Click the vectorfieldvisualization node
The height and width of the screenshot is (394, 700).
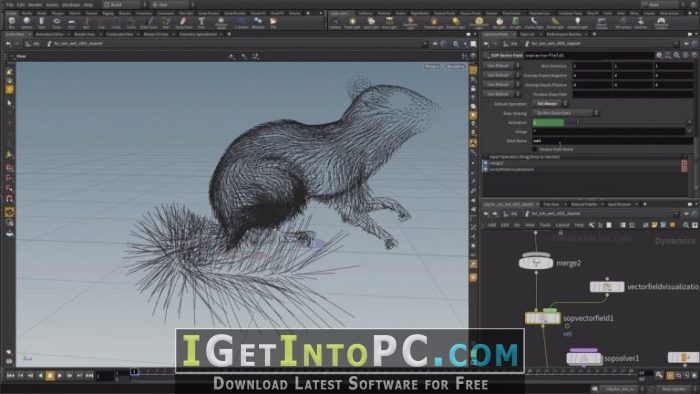607,286
